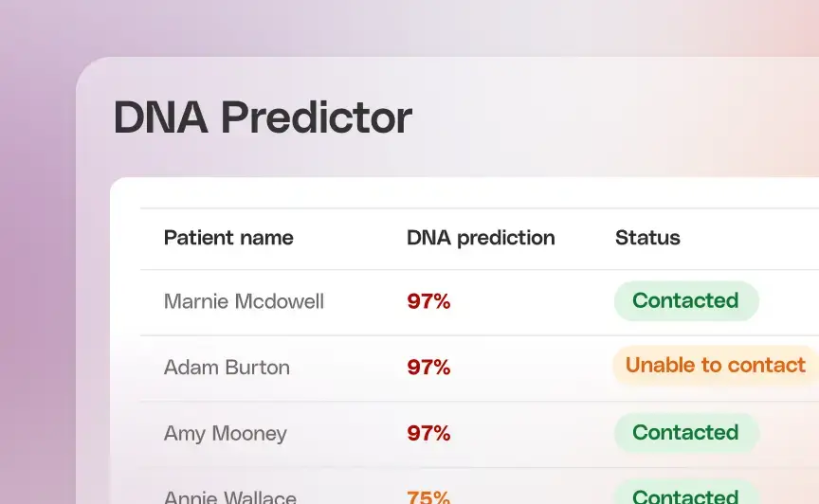
Task: Open Annie Wallace's Contacted status badge
Action: pos(686,493)
